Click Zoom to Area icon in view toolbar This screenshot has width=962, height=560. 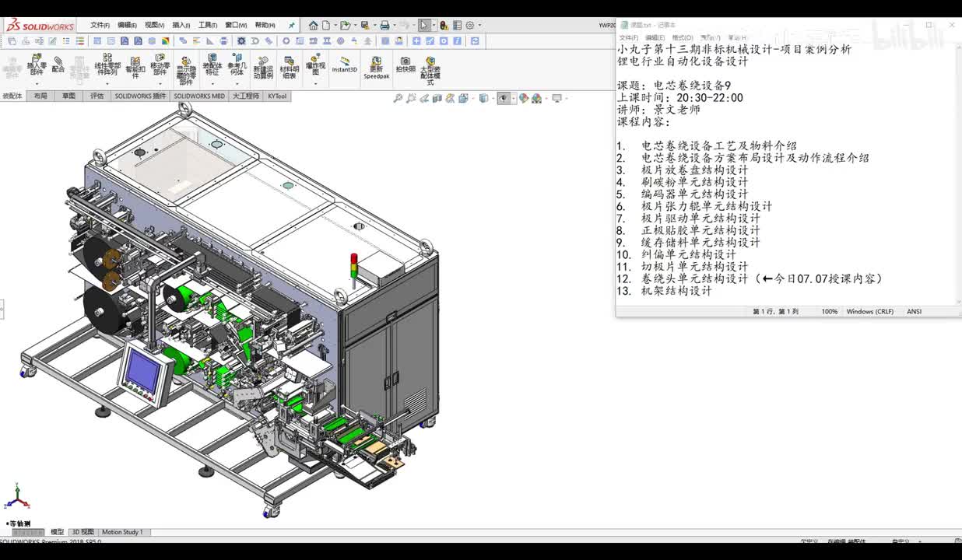[411, 98]
